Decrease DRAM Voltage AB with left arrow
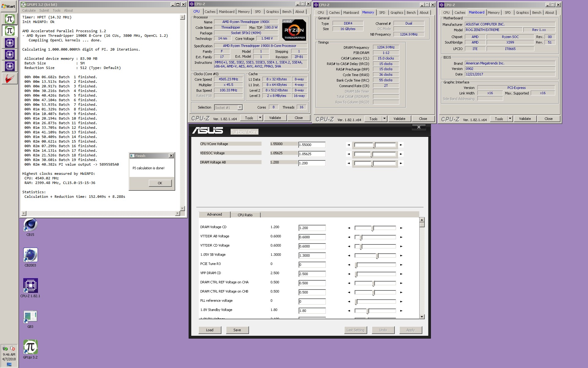 coord(349,163)
